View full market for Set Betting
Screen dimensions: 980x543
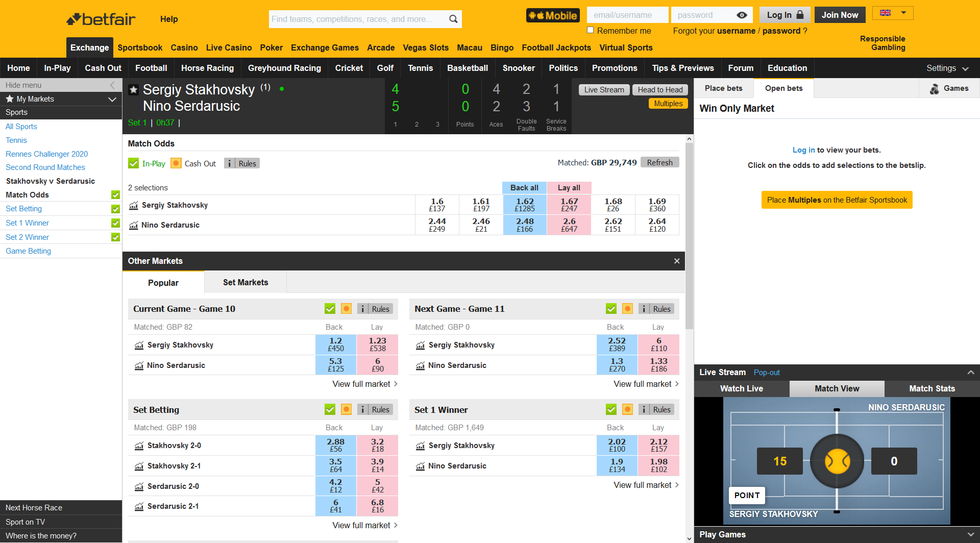365,525
